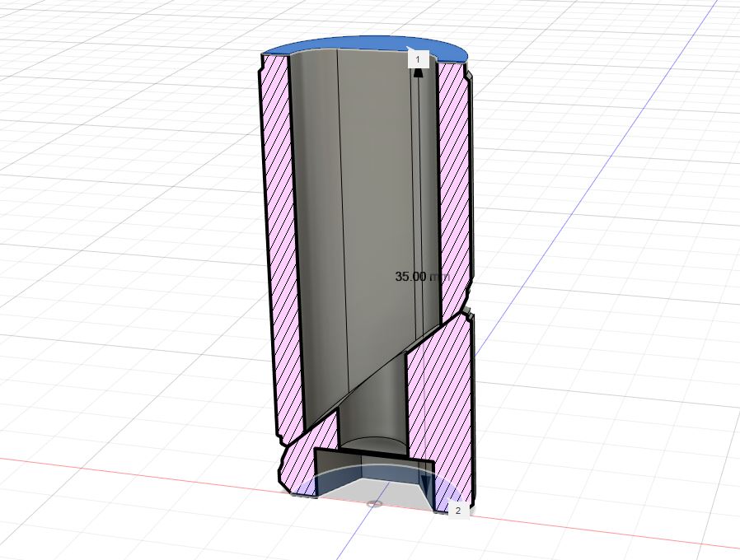740x560 pixels.
Task: Select measurement point marker 2
Action: click(x=457, y=511)
